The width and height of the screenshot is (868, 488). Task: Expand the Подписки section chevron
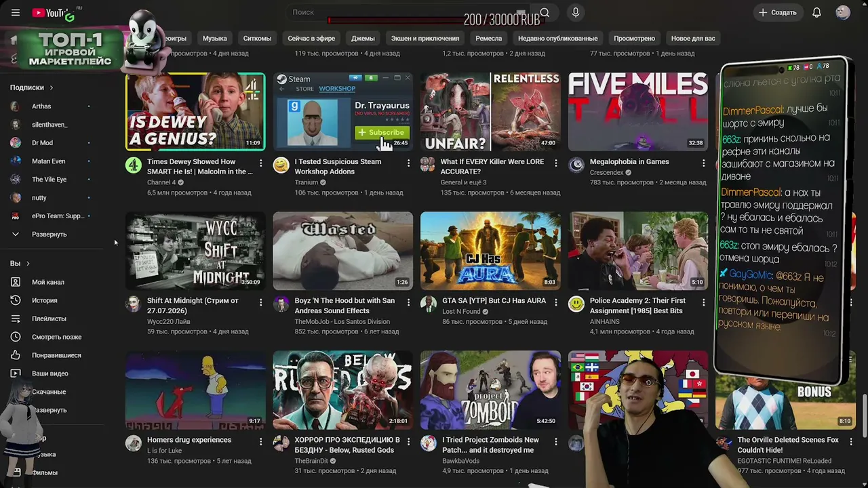click(x=51, y=87)
